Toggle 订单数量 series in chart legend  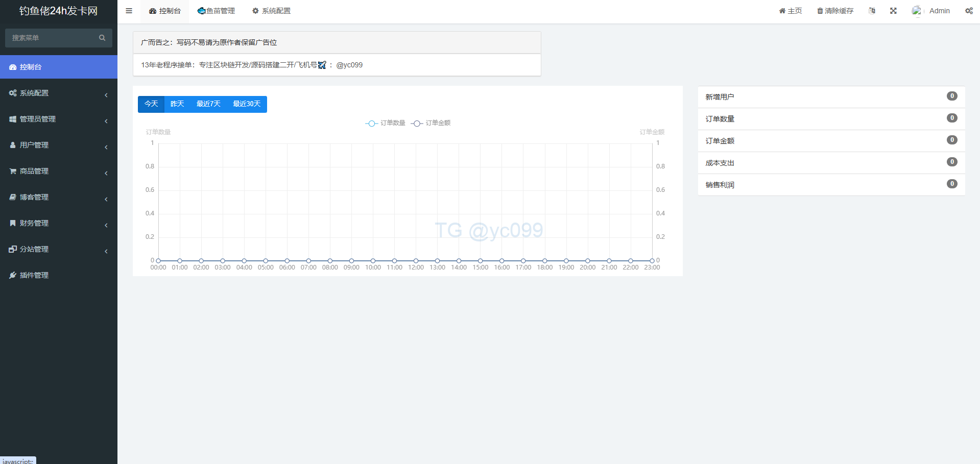point(386,123)
